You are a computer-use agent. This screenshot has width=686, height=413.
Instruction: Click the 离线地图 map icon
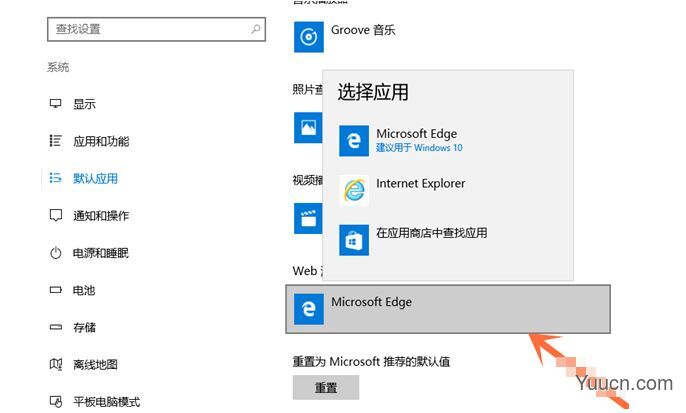(x=56, y=364)
